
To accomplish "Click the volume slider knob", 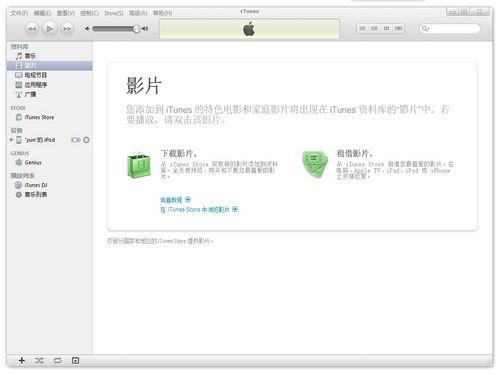I will point(136,29).
